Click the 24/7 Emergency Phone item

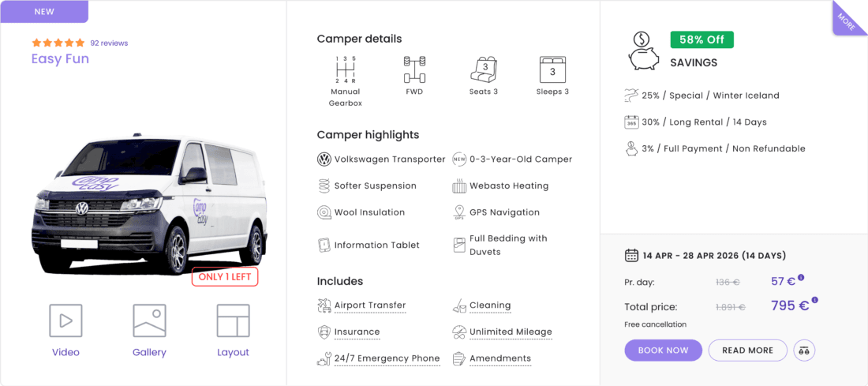point(379,358)
